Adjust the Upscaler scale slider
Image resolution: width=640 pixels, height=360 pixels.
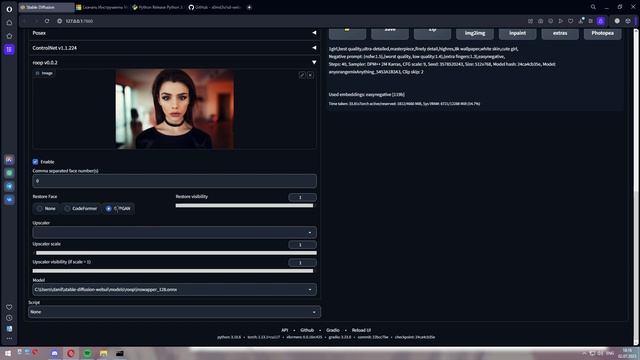click(x=174, y=253)
